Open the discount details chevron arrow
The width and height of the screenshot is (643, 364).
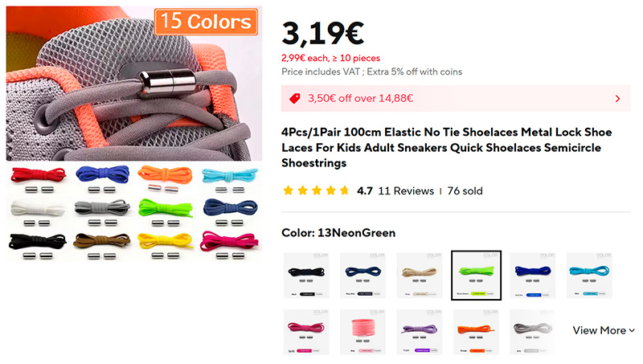coord(617,99)
